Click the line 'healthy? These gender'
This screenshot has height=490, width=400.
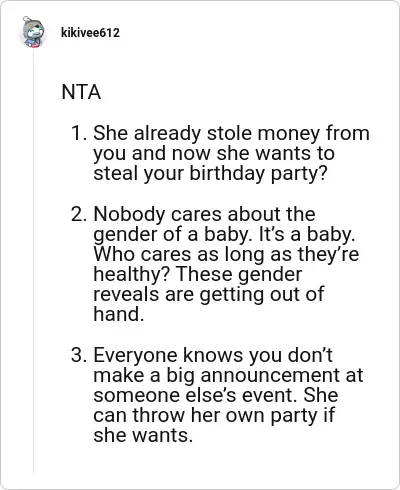tap(198, 275)
